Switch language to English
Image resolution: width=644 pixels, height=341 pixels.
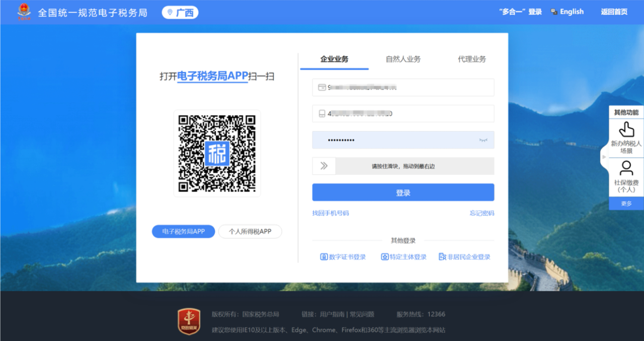click(x=567, y=12)
